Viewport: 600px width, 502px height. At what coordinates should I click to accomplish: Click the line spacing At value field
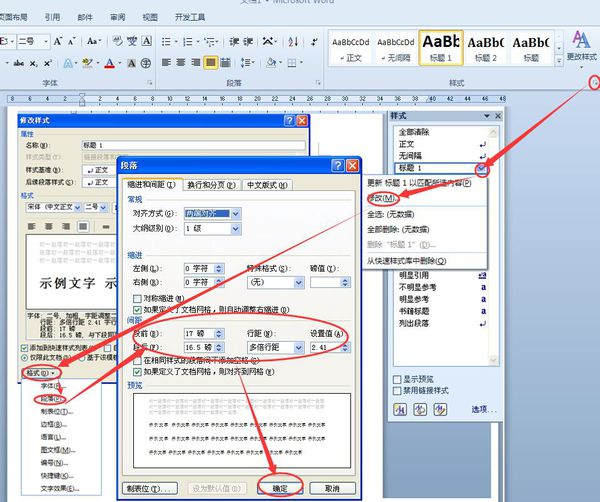(330, 347)
